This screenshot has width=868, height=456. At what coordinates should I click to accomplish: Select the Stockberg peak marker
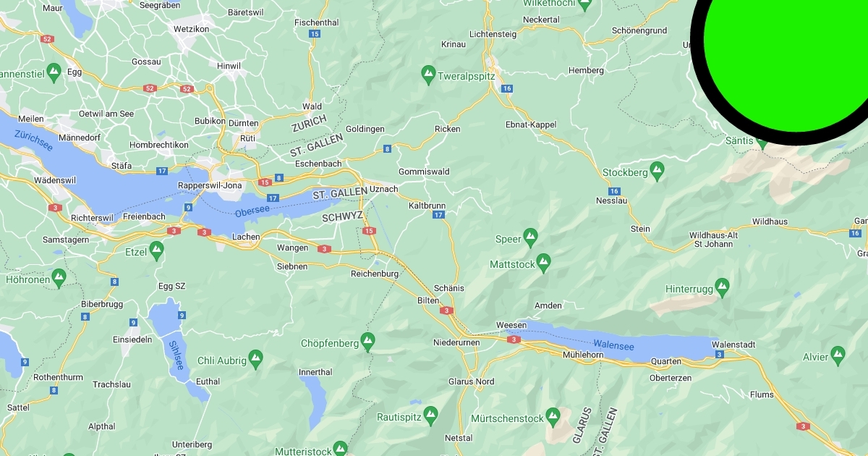pyautogui.click(x=657, y=172)
